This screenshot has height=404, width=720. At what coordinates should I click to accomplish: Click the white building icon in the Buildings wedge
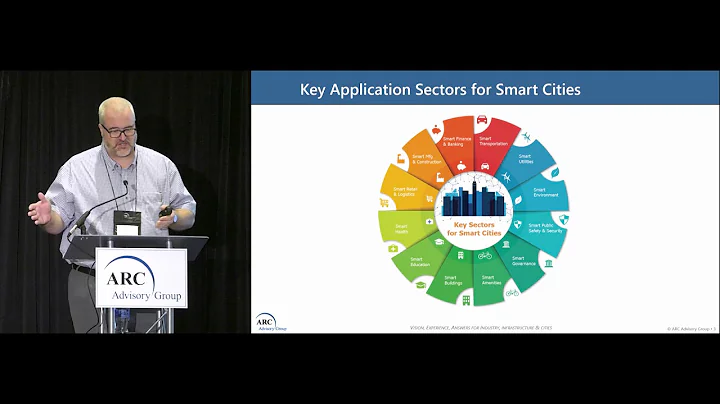[460, 255]
